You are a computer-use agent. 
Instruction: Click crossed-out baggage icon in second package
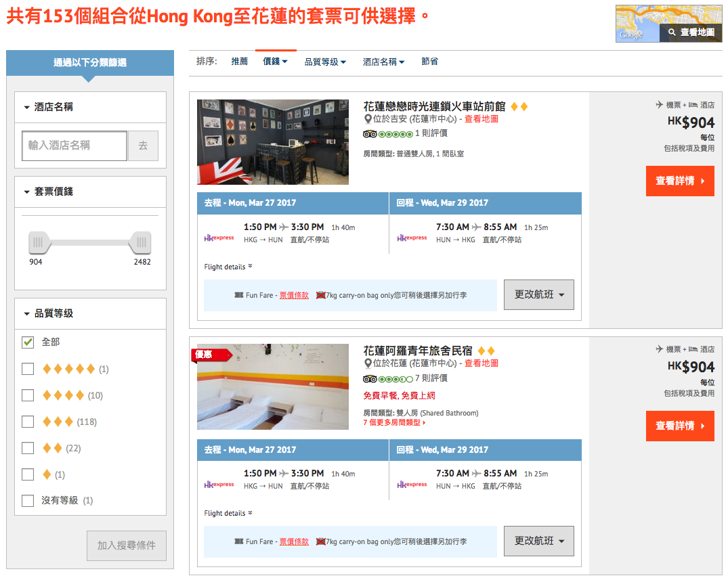tap(320, 542)
